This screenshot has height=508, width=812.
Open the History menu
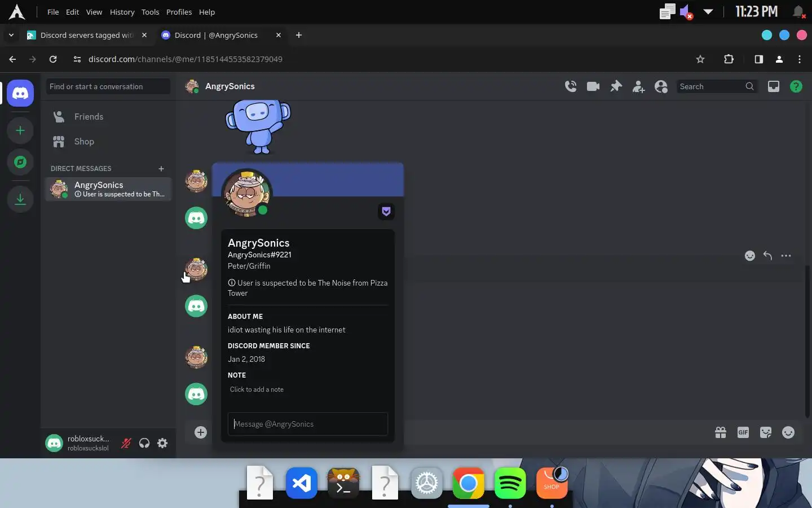[x=122, y=12]
